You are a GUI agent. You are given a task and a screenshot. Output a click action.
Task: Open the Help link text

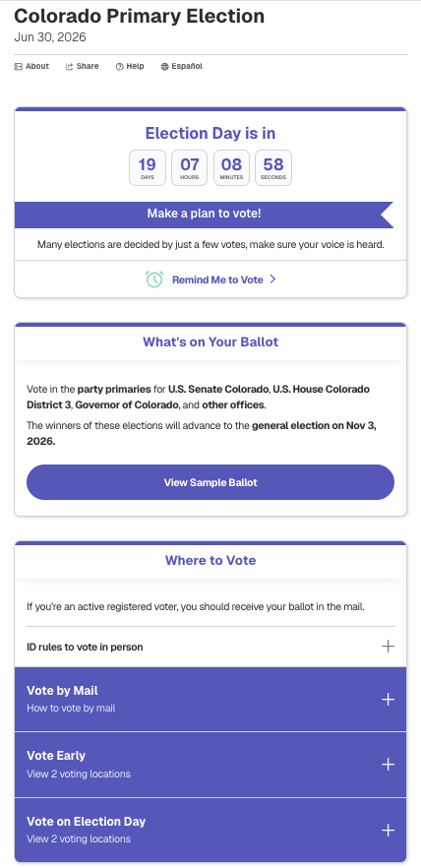tap(135, 67)
